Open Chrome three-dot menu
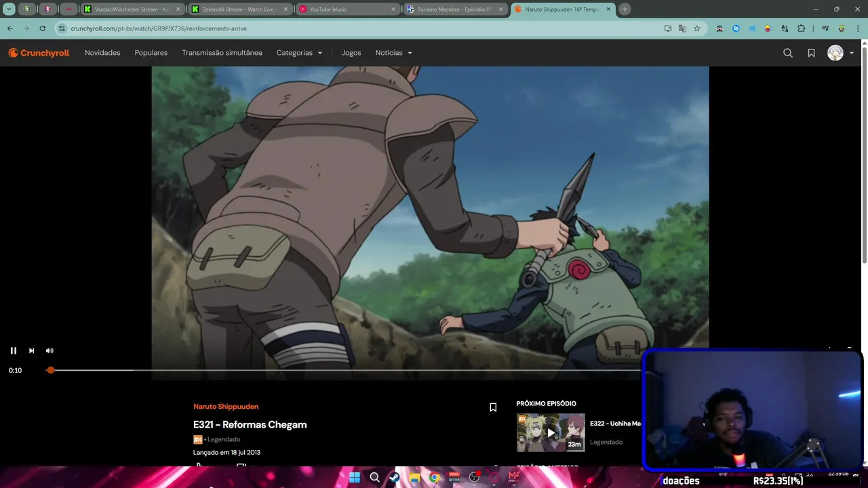The image size is (868, 488). 858,28
